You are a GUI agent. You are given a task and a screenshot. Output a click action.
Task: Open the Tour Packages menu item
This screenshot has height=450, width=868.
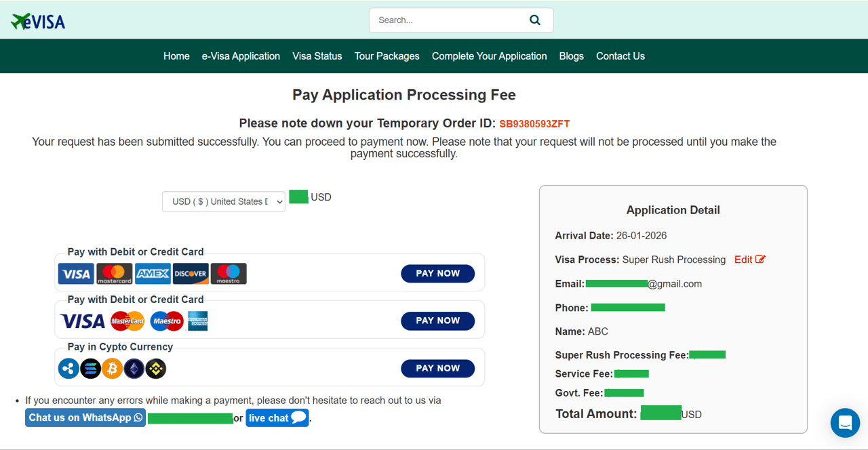[x=387, y=56]
